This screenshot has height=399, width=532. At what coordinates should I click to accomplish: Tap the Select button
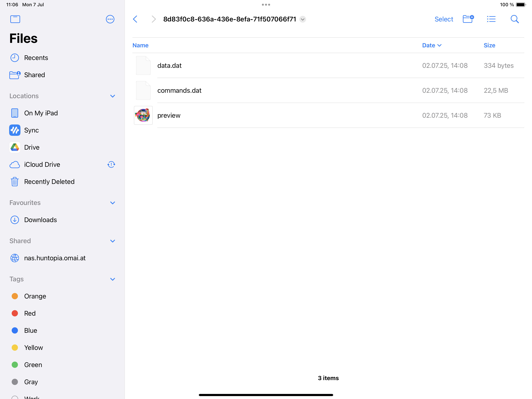(x=443, y=19)
